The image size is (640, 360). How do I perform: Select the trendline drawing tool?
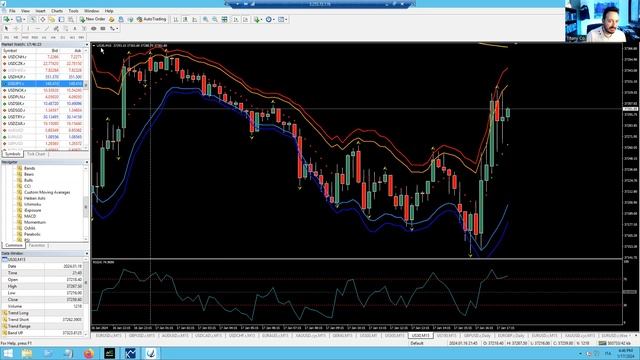pos(47,29)
